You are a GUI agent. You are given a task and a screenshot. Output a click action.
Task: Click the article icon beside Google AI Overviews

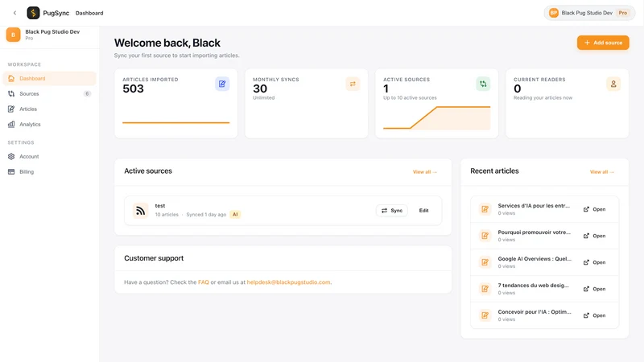click(x=485, y=262)
